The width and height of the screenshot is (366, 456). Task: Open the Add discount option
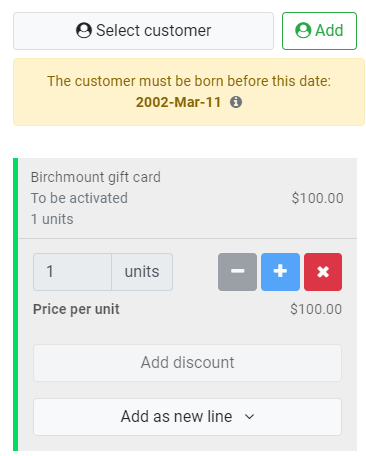(x=187, y=363)
